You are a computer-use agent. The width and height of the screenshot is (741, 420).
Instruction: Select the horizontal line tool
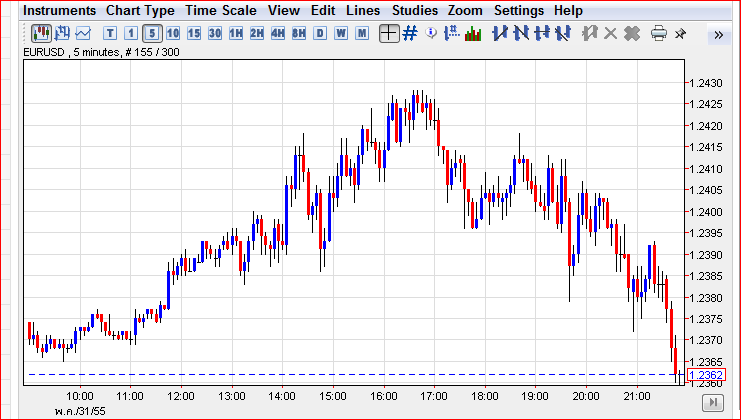pos(542,34)
